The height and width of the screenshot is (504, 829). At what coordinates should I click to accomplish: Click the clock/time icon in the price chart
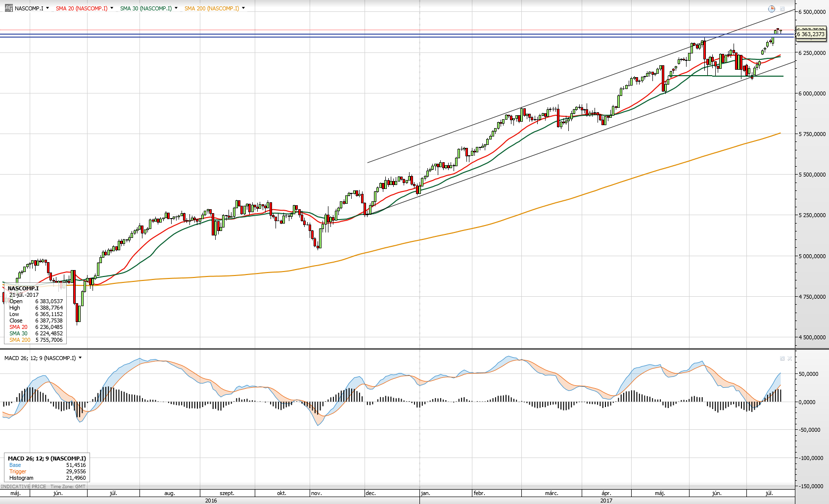tap(771, 8)
